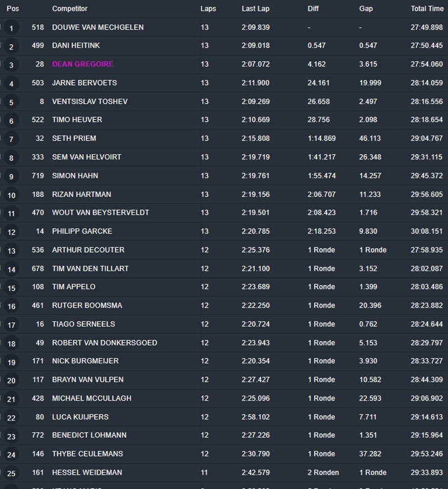This screenshot has height=489, width=448.
Task: Click the position 25 circle badge
Action: coord(11,473)
